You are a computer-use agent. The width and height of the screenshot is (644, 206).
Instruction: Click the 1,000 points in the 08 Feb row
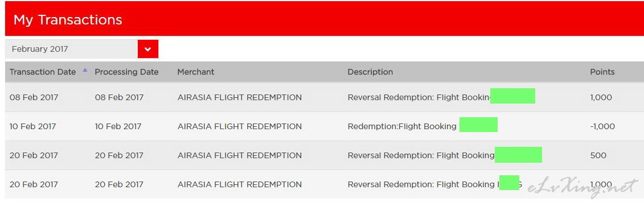(x=601, y=97)
